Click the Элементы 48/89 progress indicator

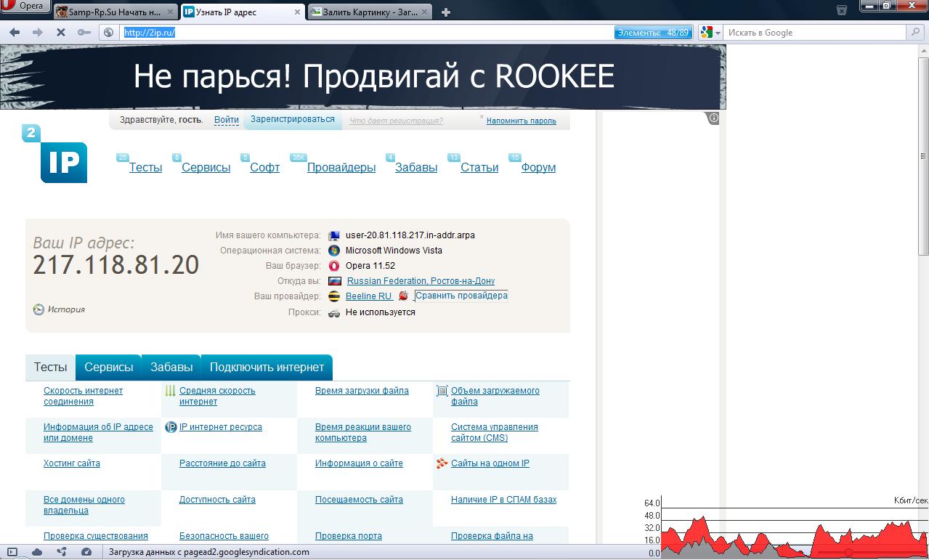653,33
